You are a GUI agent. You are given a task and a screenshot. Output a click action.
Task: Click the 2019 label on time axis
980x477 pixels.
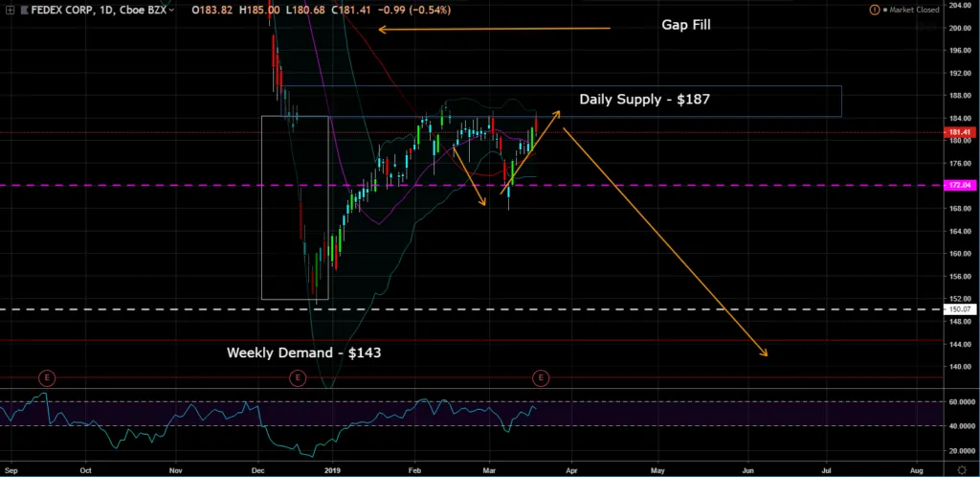point(332,470)
